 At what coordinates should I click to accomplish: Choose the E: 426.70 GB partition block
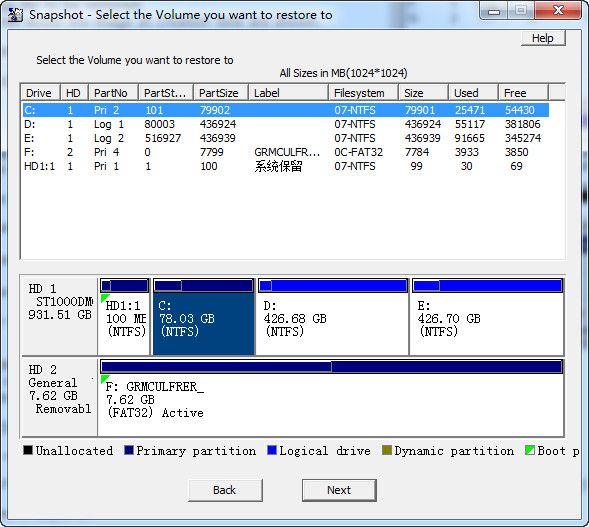[487, 317]
